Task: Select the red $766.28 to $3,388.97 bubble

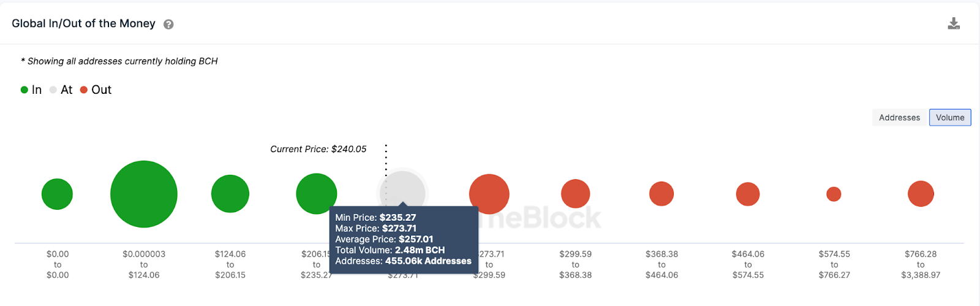Action: (921, 194)
